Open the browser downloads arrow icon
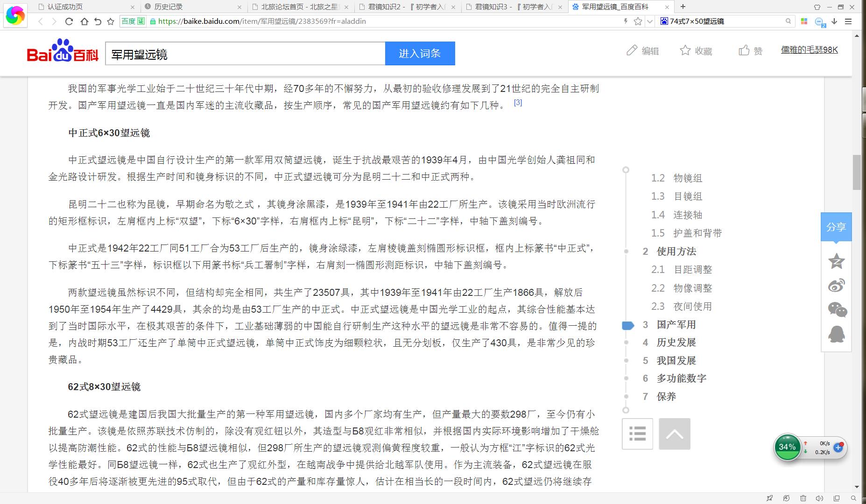Image resolution: width=866 pixels, height=504 pixels. pos(834,21)
